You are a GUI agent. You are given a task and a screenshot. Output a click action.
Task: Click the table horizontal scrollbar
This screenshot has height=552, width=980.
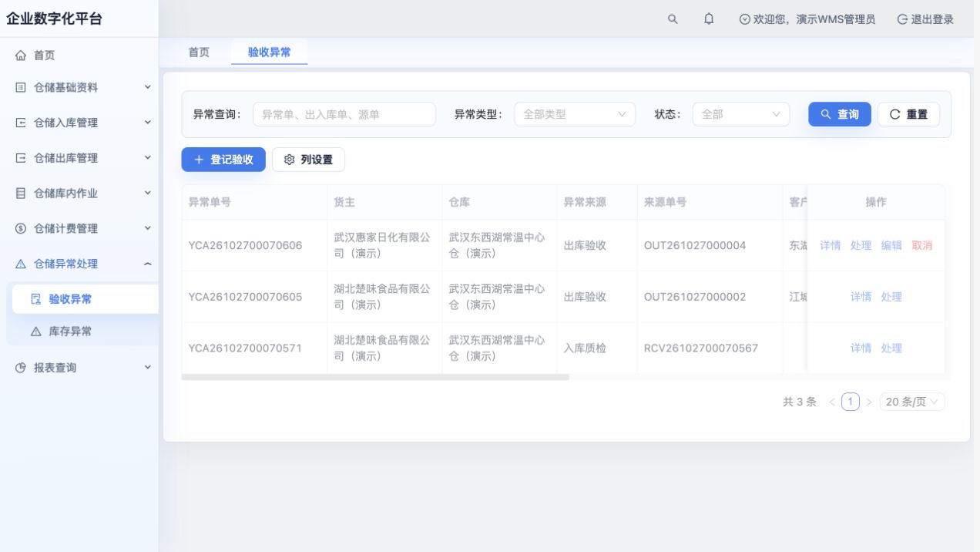375,377
